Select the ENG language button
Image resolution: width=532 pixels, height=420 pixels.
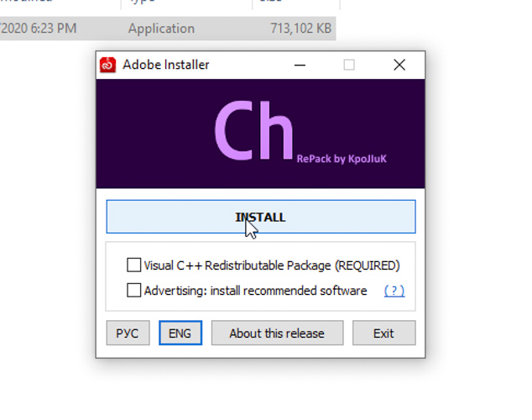coord(180,333)
